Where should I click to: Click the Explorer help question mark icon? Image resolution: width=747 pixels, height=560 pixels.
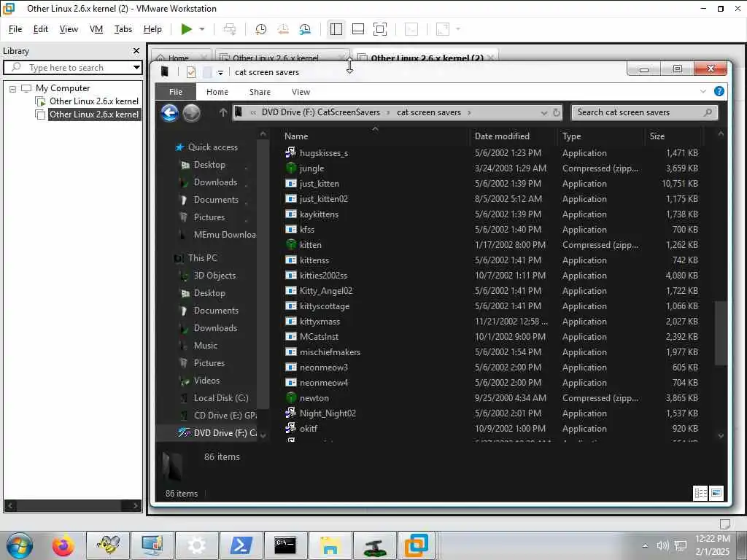click(719, 91)
